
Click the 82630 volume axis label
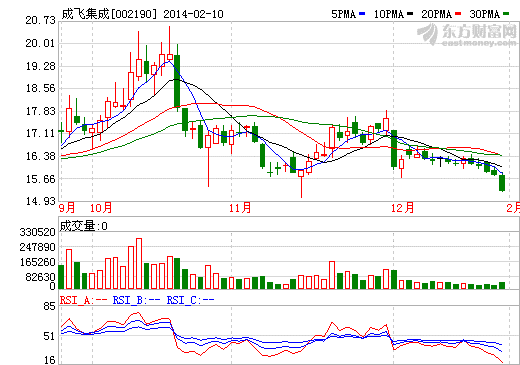pyautogui.click(x=40, y=277)
